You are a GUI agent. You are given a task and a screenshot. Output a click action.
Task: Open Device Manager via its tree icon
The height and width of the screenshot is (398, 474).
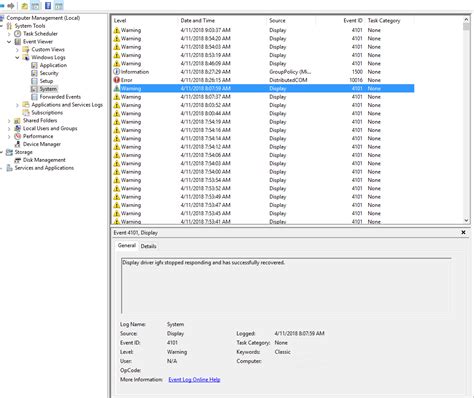(x=18, y=144)
